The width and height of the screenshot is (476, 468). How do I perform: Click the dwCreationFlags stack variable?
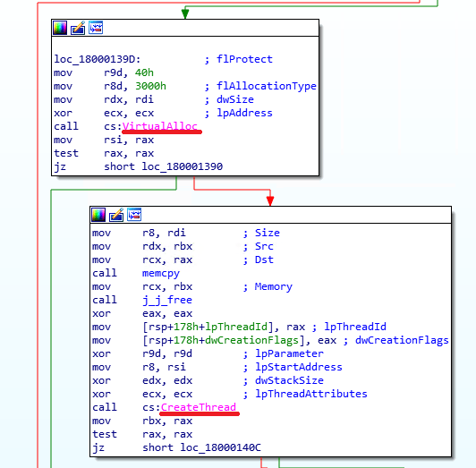click(252, 340)
